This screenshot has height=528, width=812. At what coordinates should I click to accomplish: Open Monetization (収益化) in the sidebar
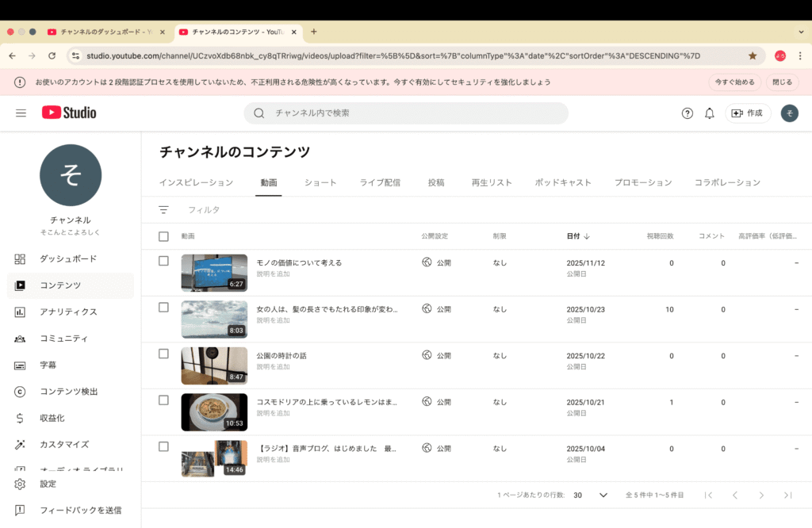coord(52,418)
